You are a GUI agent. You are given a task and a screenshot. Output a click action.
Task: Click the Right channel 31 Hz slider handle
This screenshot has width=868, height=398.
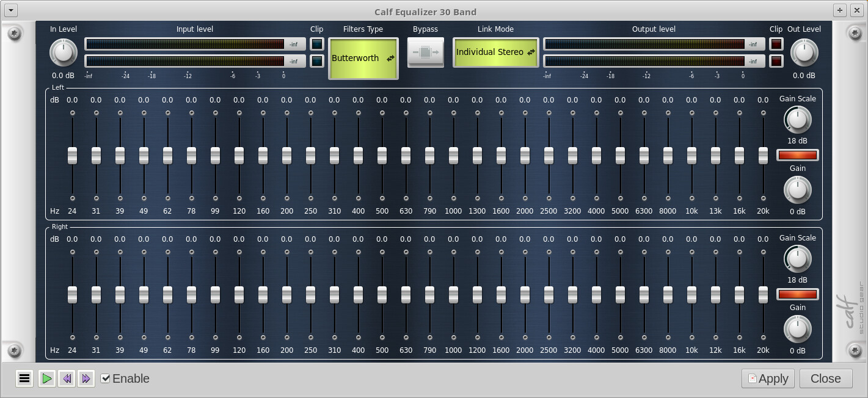tap(96, 295)
